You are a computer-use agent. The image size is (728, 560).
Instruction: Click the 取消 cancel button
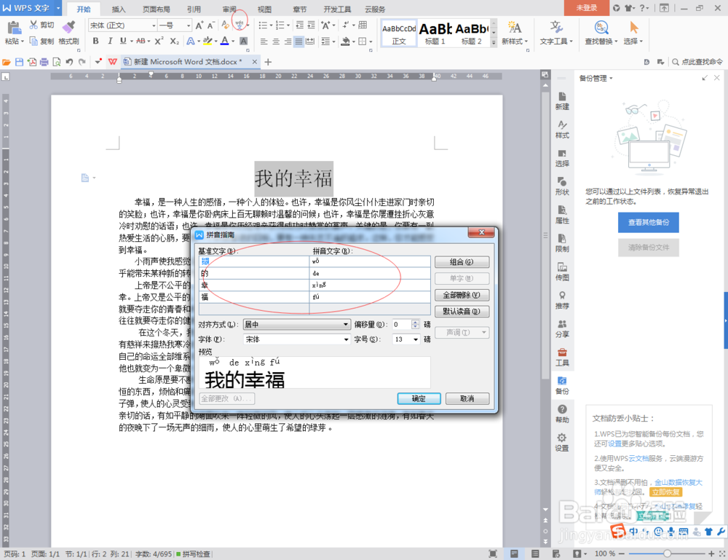point(467,398)
